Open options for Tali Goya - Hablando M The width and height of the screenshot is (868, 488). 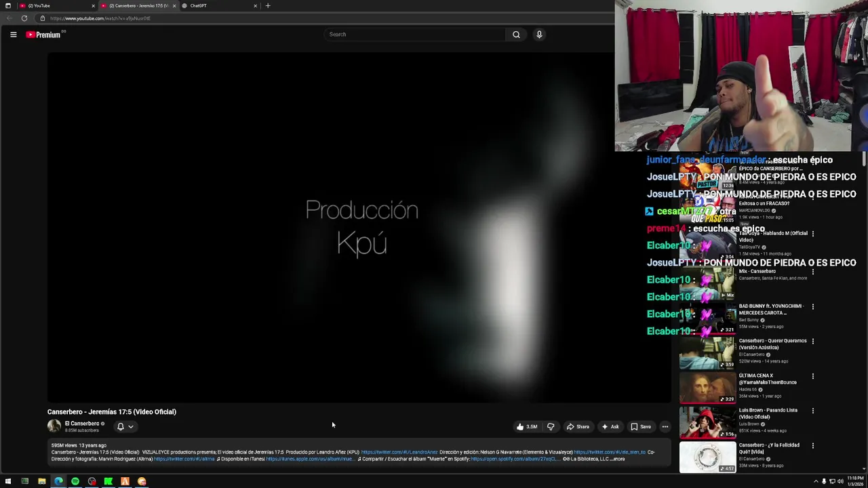[813, 234]
